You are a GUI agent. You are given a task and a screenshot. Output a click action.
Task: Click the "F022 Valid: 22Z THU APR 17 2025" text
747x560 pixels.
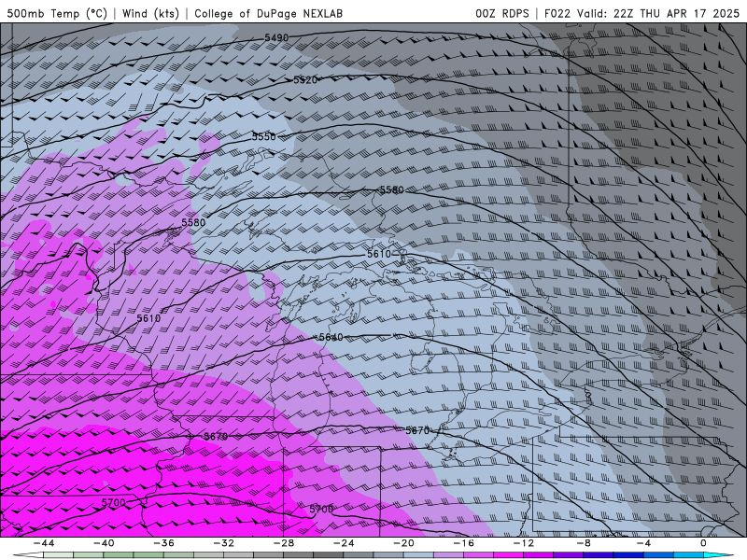point(641,13)
